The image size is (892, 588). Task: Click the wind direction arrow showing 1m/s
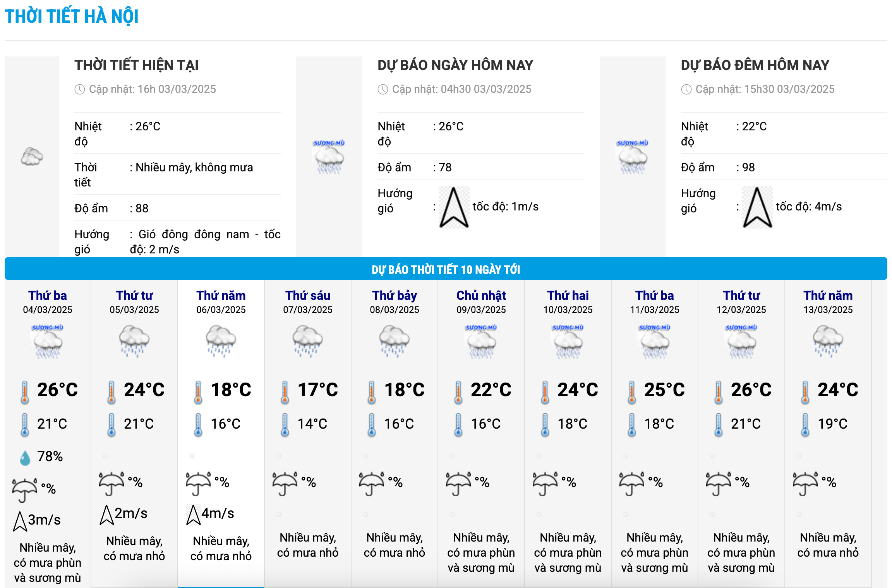(454, 207)
